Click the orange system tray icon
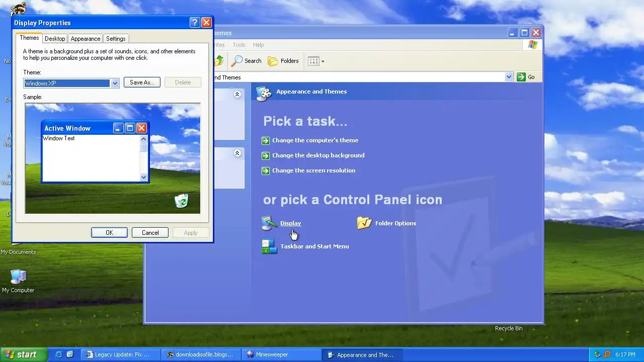The width and height of the screenshot is (644, 362). [607, 355]
